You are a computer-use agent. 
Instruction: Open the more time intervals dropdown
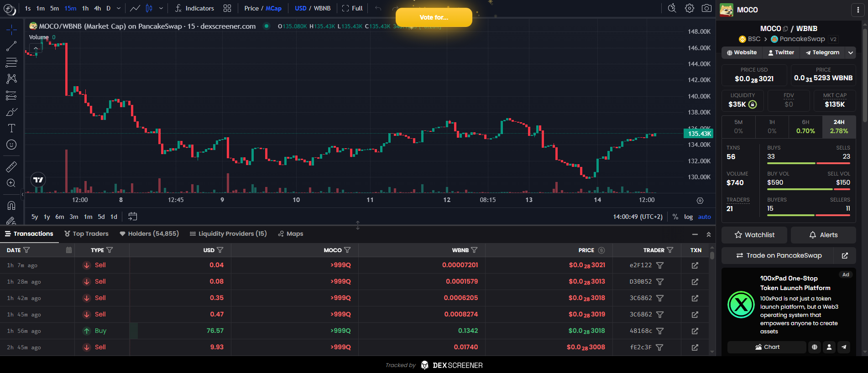119,8
